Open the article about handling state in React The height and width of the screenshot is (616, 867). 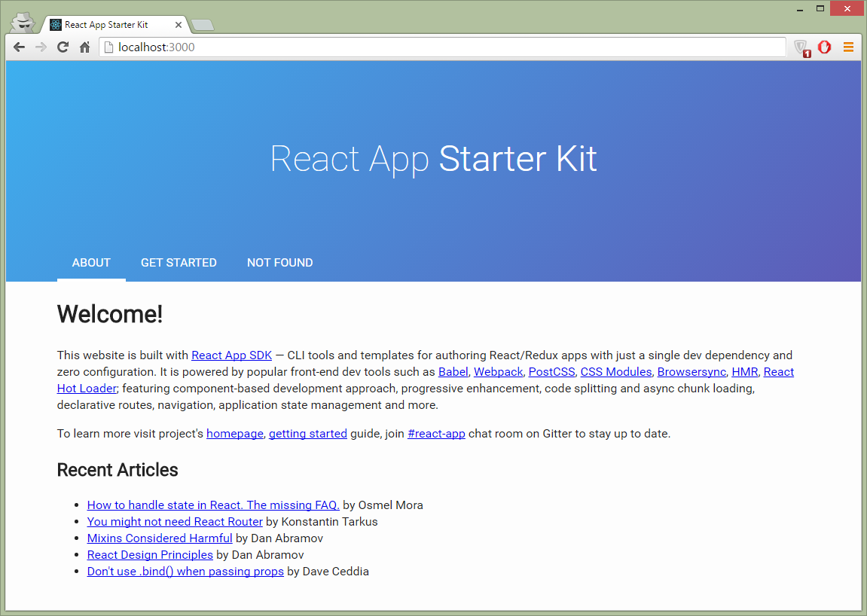[x=212, y=505]
